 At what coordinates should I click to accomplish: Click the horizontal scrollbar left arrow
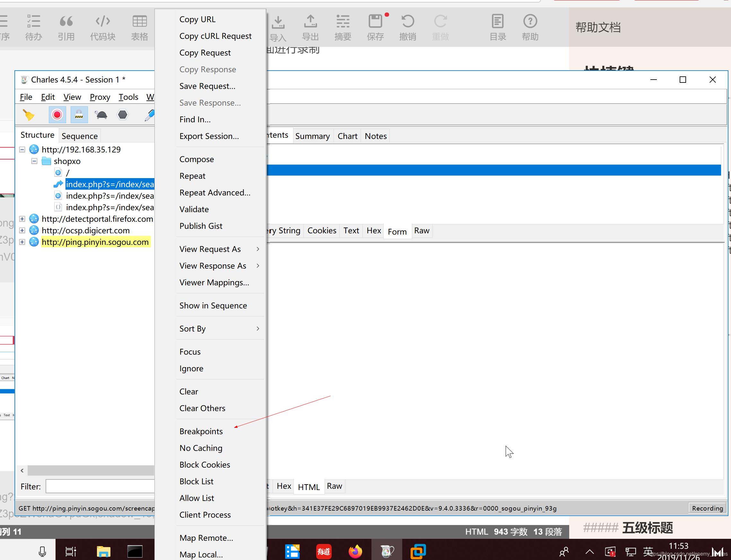(x=22, y=471)
